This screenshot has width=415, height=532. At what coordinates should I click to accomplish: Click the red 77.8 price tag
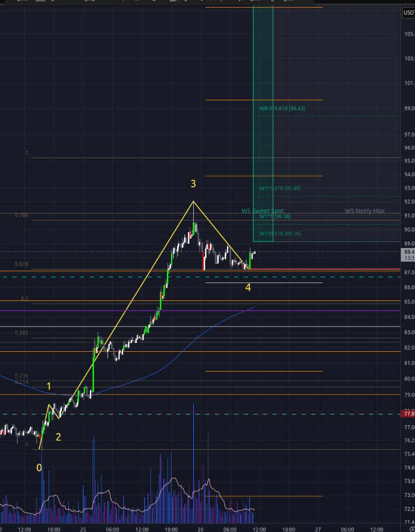pyautogui.click(x=408, y=414)
